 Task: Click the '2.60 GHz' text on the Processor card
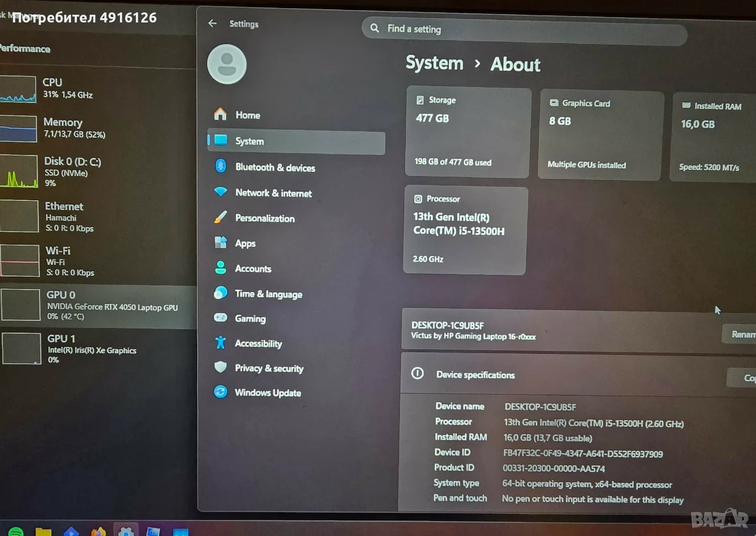coord(428,259)
